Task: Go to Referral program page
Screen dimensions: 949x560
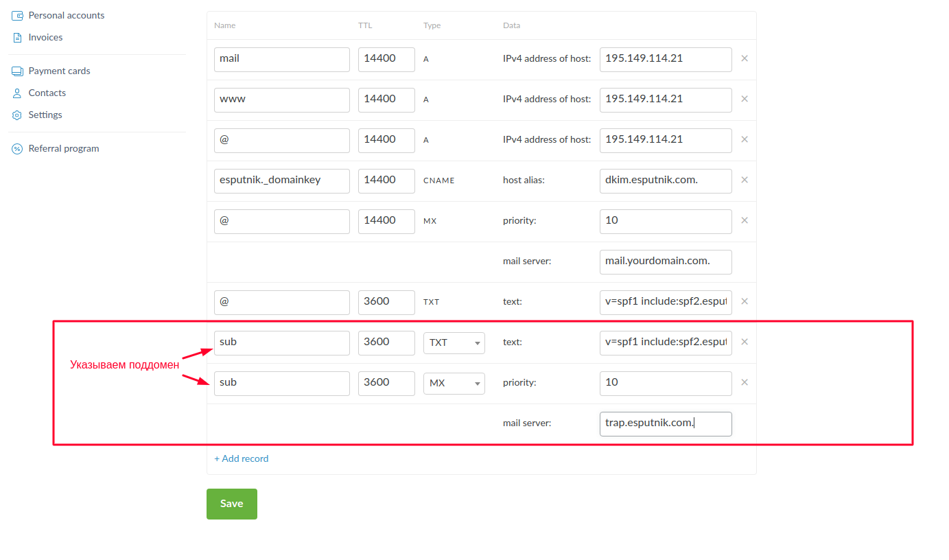Action: tap(63, 149)
